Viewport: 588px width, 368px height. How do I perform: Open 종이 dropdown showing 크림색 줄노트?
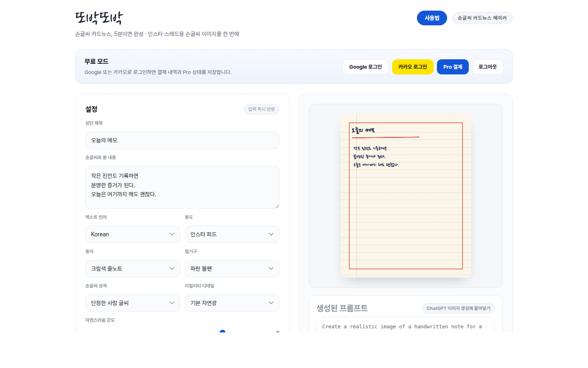pos(133,269)
